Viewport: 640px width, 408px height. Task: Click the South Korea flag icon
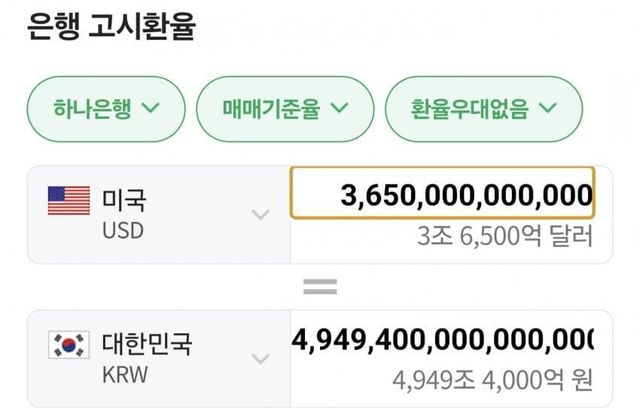68,345
